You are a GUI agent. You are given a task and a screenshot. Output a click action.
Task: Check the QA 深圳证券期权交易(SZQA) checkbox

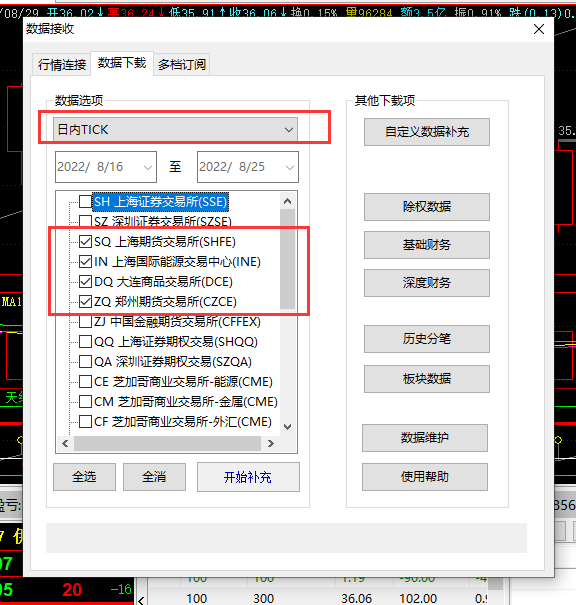click(x=85, y=362)
